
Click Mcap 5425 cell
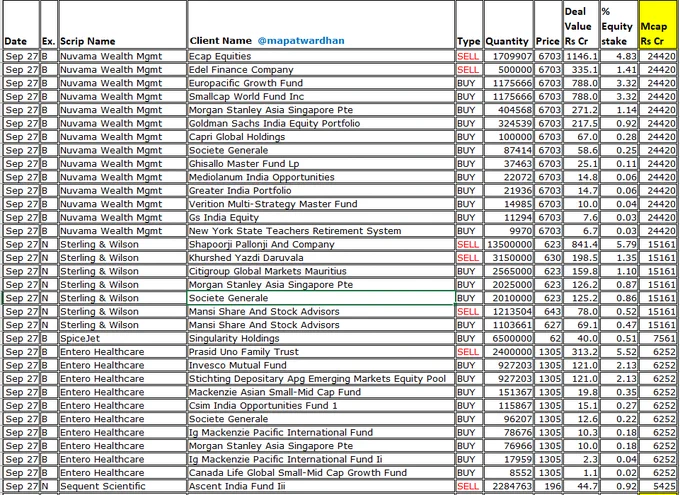tap(657, 486)
